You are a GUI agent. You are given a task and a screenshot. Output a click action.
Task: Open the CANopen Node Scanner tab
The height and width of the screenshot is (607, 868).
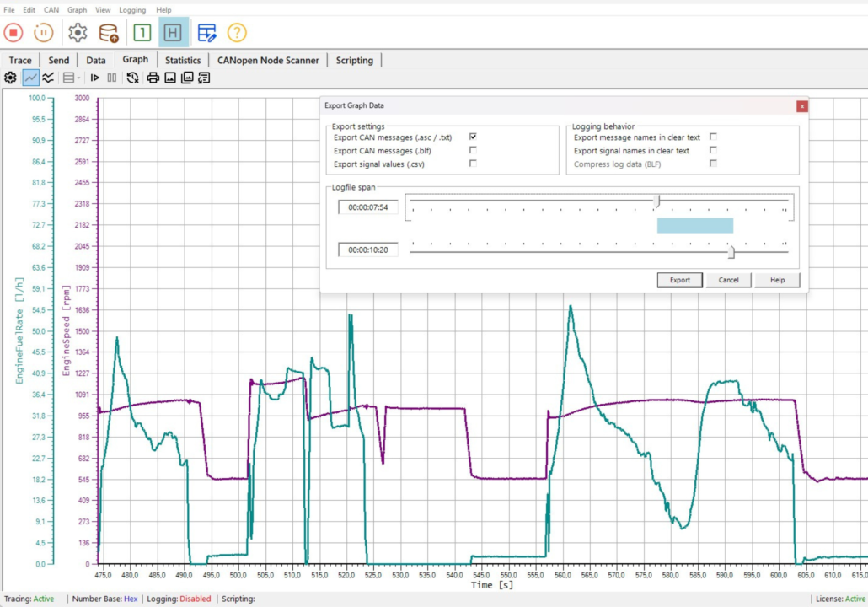click(268, 60)
